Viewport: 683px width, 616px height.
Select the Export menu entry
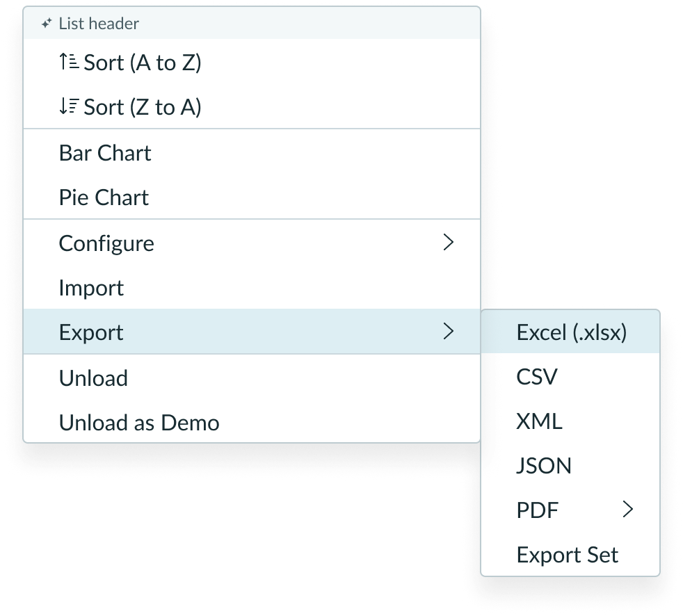91,332
